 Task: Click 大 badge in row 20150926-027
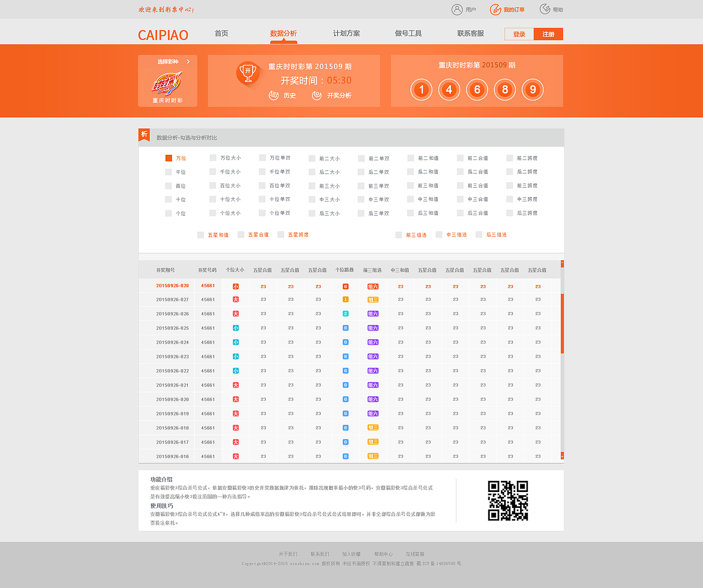pos(236,300)
